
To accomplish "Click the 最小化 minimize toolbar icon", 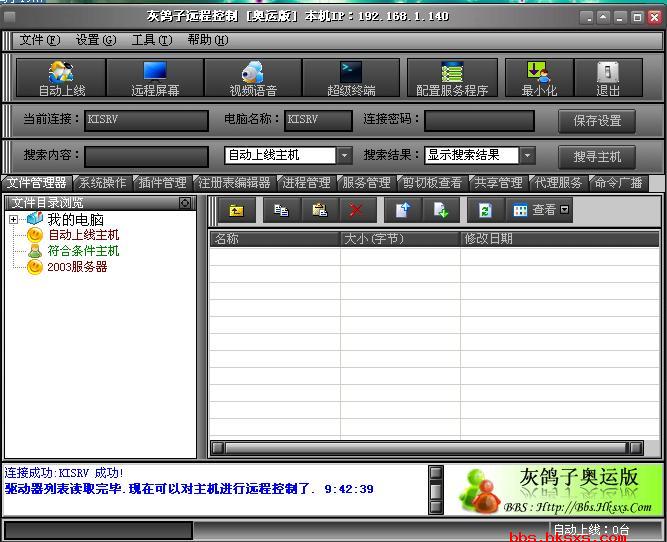I will tap(539, 78).
